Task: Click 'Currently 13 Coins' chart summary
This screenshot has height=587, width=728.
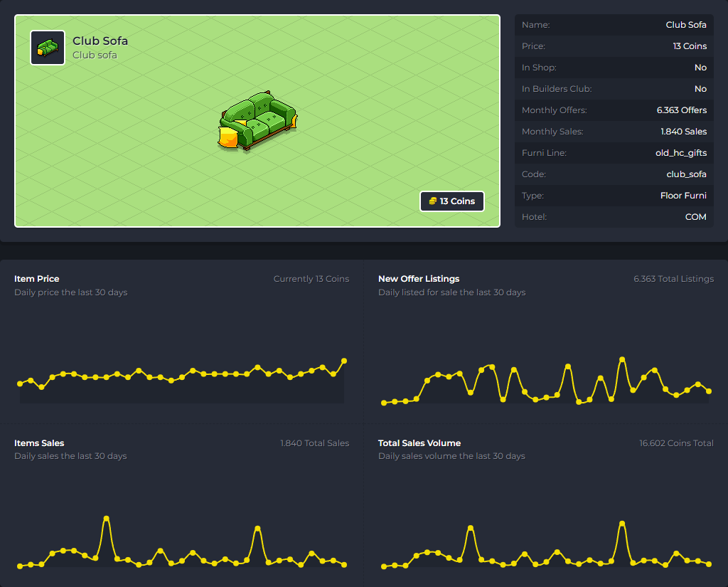Action: (311, 279)
